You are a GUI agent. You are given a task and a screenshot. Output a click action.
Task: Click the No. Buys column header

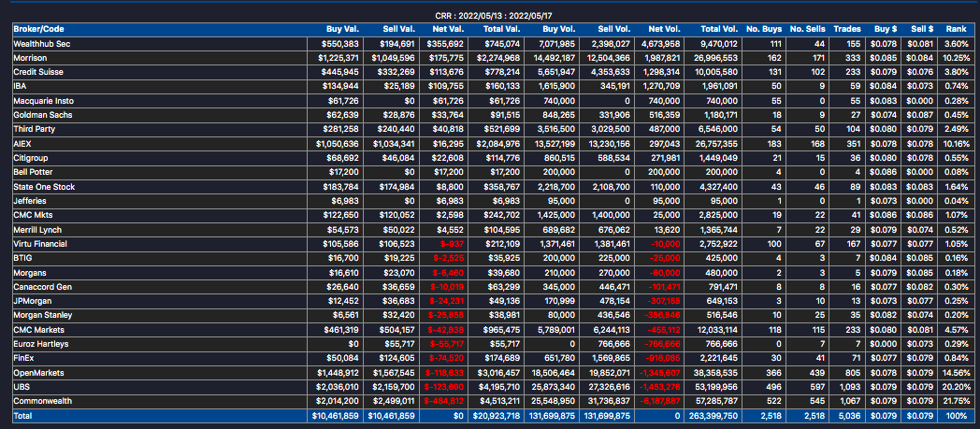pyautogui.click(x=766, y=29)
